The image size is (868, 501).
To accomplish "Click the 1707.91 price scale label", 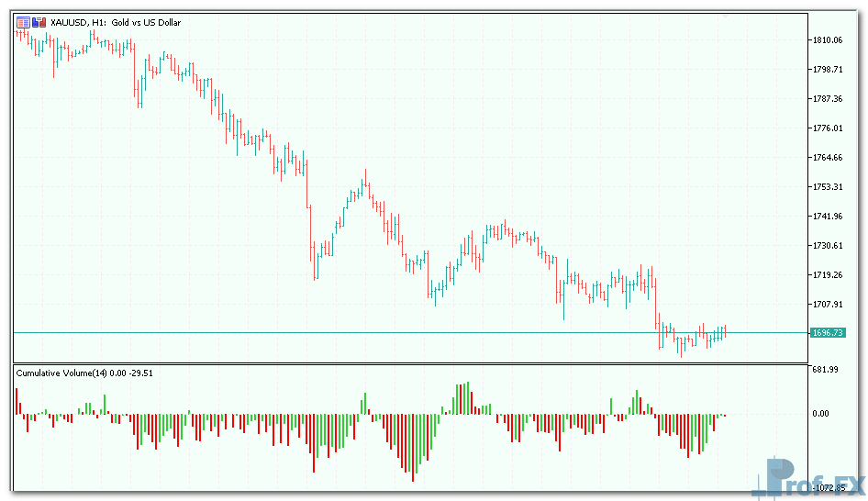I will click(827, 304).
